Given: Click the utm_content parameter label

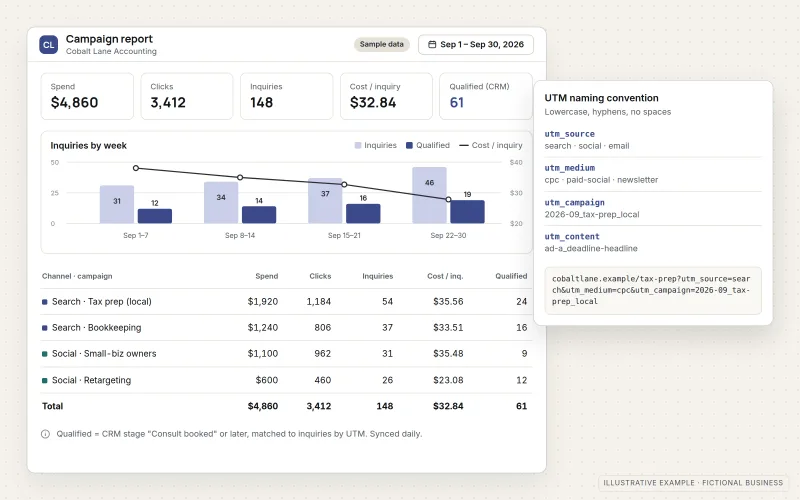Looking at the screenshot, I should (572, 237).
